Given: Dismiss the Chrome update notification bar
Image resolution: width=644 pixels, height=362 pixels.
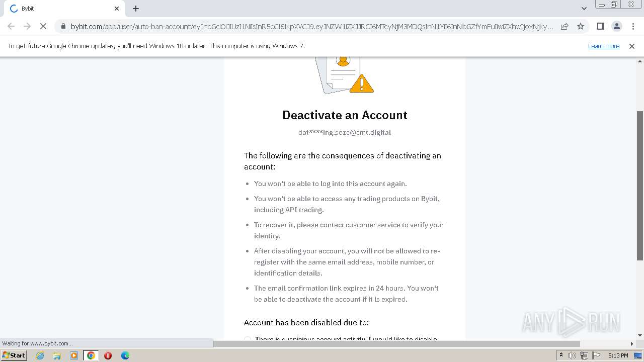Looking at the screenshot, I should point(632,46).
